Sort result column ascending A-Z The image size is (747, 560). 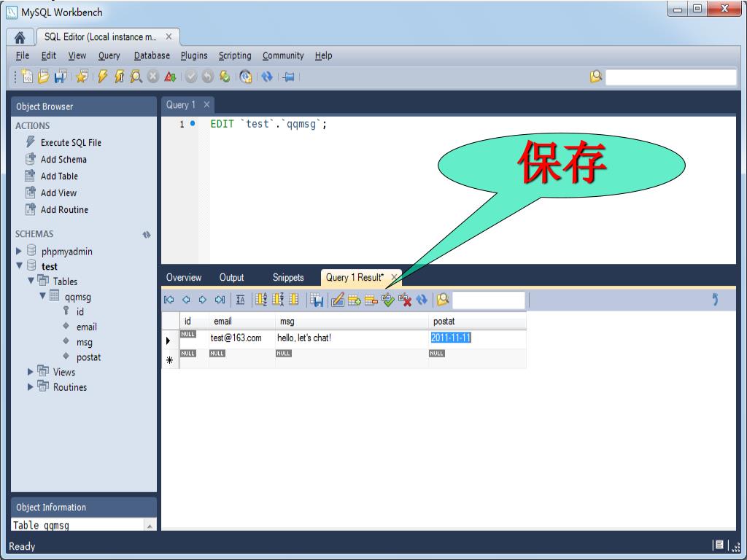(261, 300)
